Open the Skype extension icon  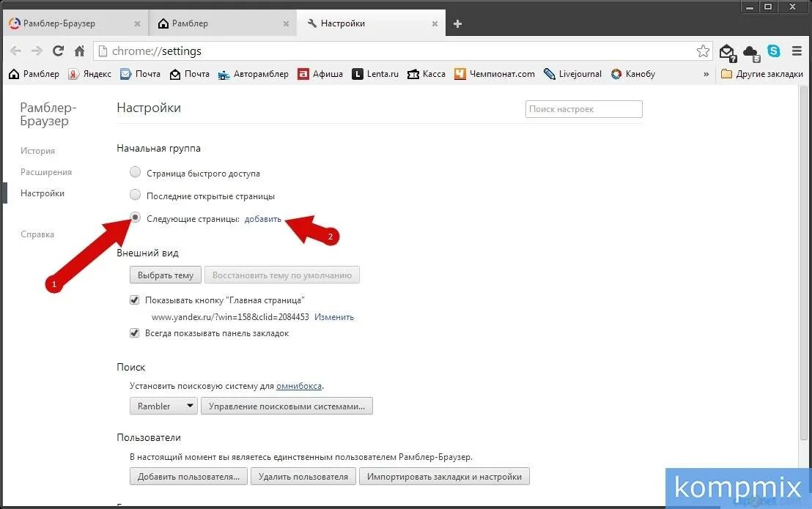[x=774, y=51]
